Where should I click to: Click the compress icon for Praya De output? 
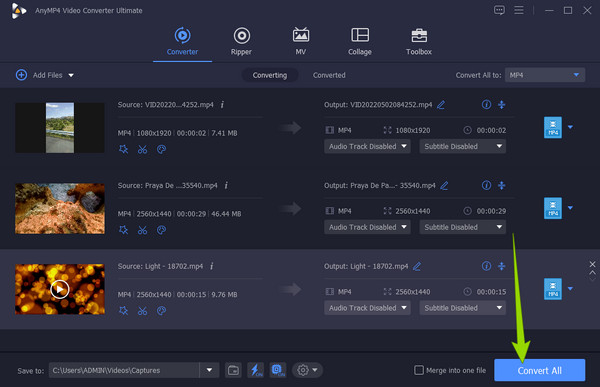pyautogui.click(x=502, y=185)
